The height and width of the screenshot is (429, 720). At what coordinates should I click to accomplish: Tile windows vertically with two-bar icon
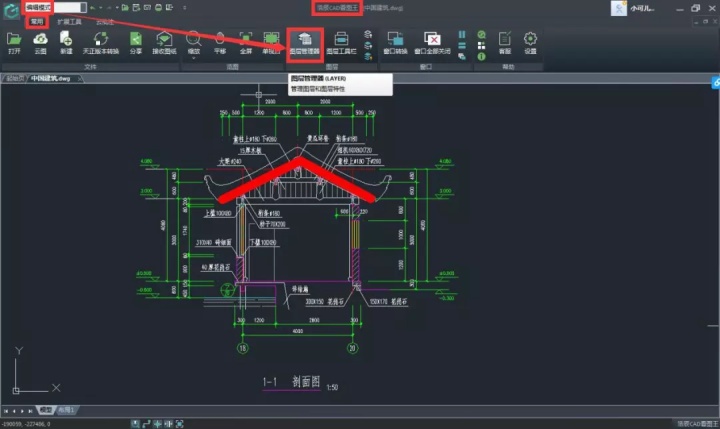[x=462, y=34]
